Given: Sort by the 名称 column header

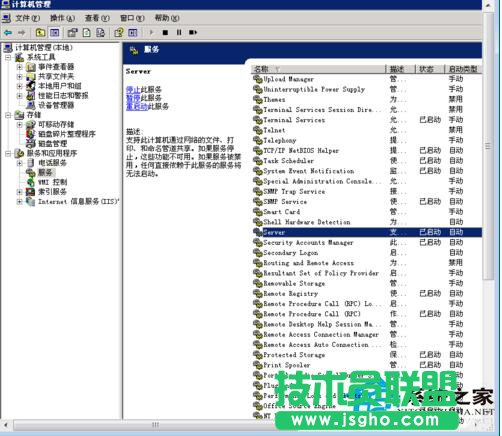Looking at the screenshot, I should tap(318, 69).
